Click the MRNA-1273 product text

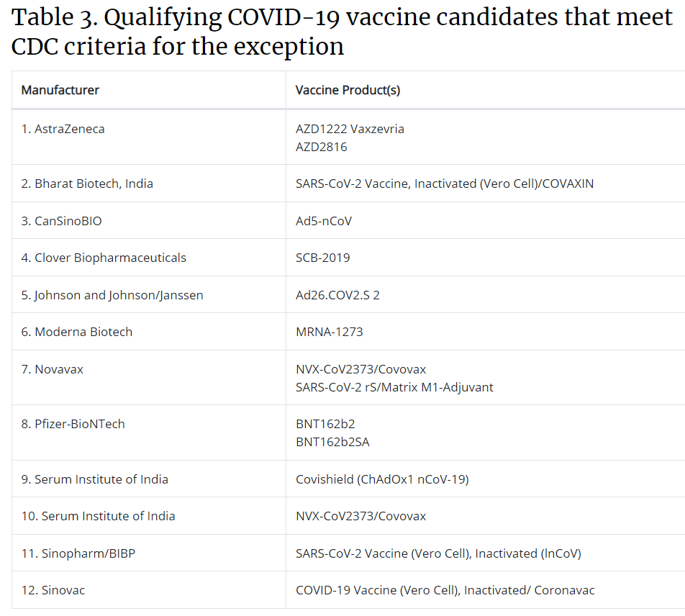pos(330,332)
